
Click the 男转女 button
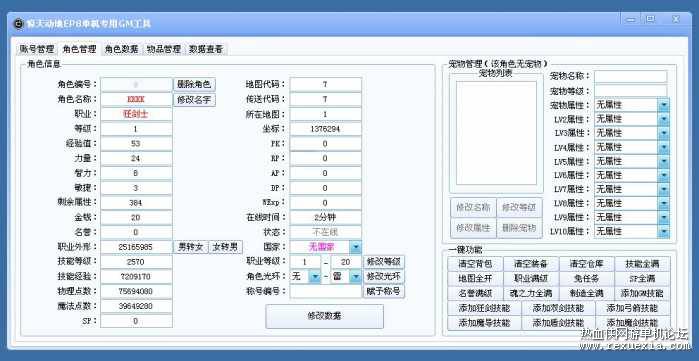(x=190, y=247)
